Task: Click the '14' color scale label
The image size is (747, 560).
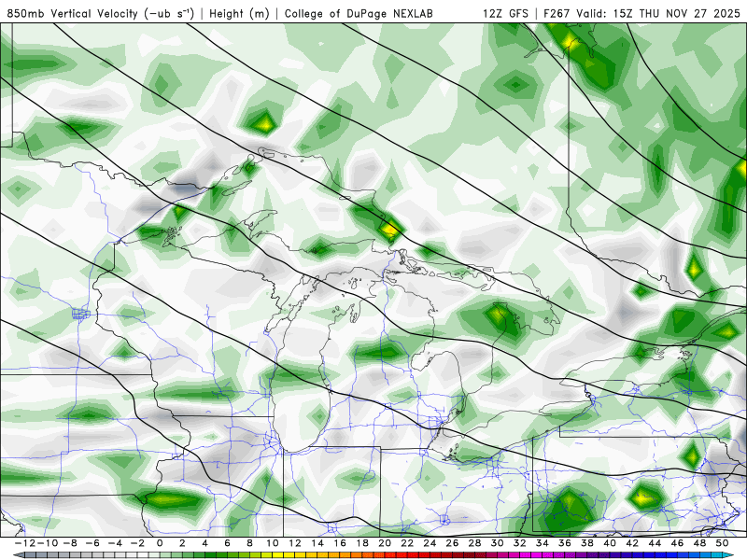Action: (x=317, y=543)
